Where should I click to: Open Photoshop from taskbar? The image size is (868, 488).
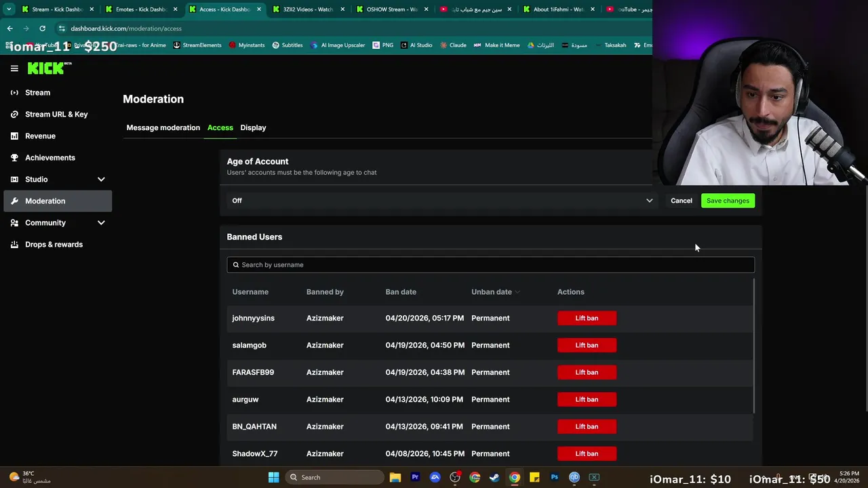pyautogui.click(x=554, y=477)
